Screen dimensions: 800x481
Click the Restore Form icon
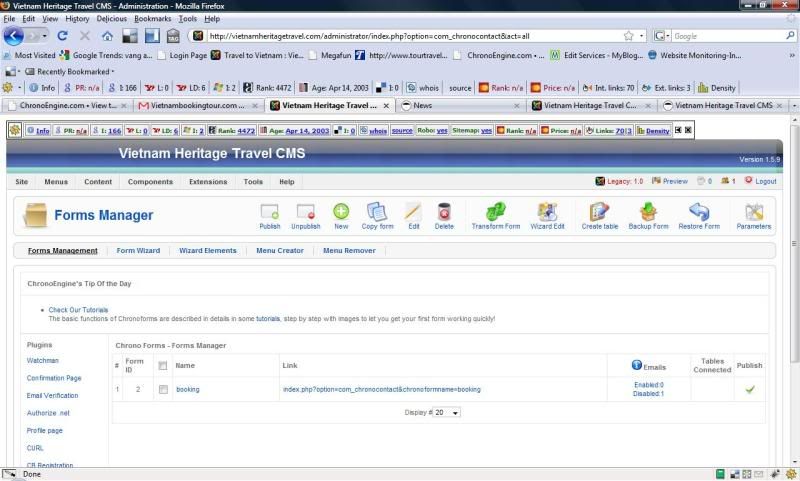(x=699, y=211)
